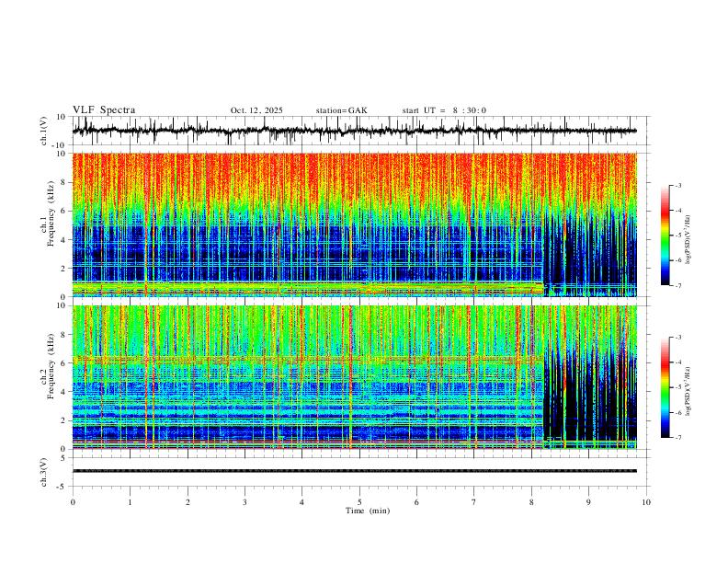Click the '5' tick on the time axis
This screenshot has height=563, width=728.
point(359,502)
